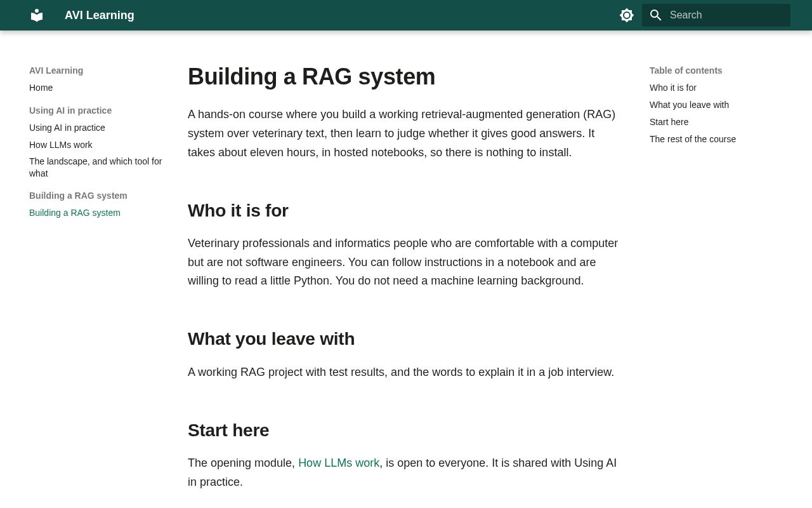The image size is (812, 508).
Task: Click the search magnifier icon
Action: [x=656, y=15]
